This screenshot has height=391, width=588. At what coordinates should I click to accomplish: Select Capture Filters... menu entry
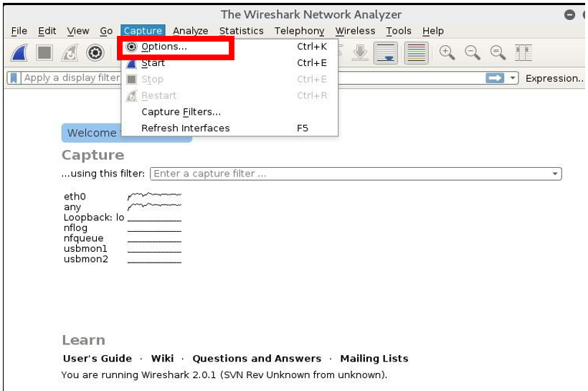click(229, 112)
